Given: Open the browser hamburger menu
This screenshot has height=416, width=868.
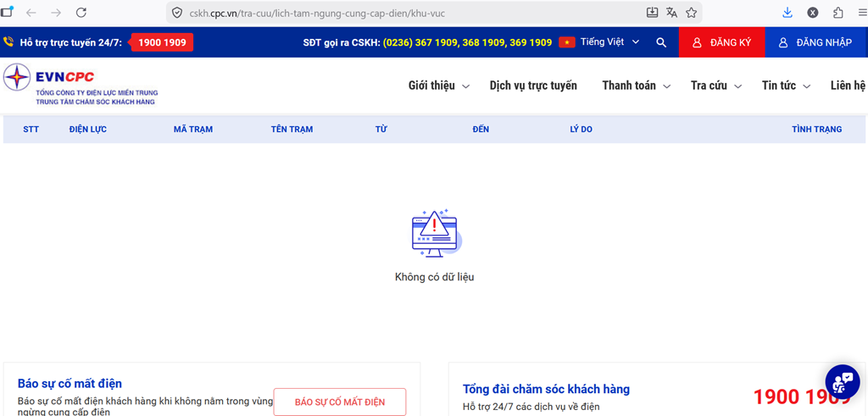Looking at the screenshot, I should point(862,13).
